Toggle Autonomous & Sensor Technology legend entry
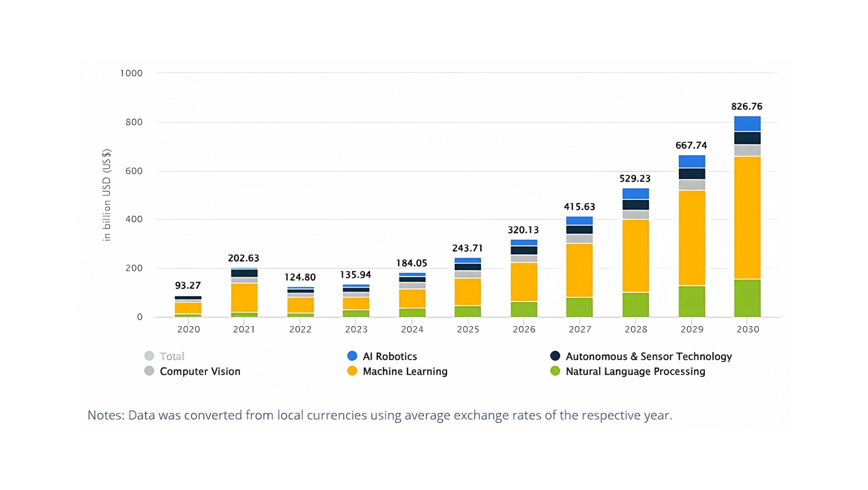 pyautogui.click(x=641, y=356)
